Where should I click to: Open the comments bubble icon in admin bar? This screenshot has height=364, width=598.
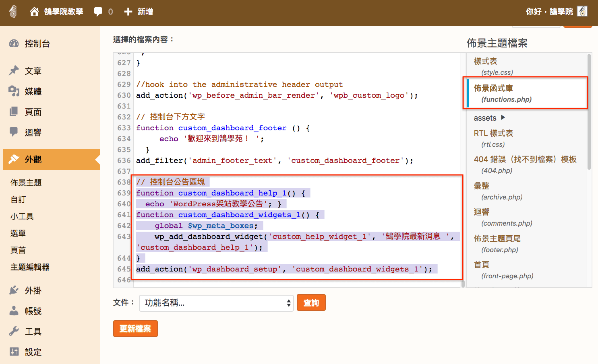(x=98, y=12)
